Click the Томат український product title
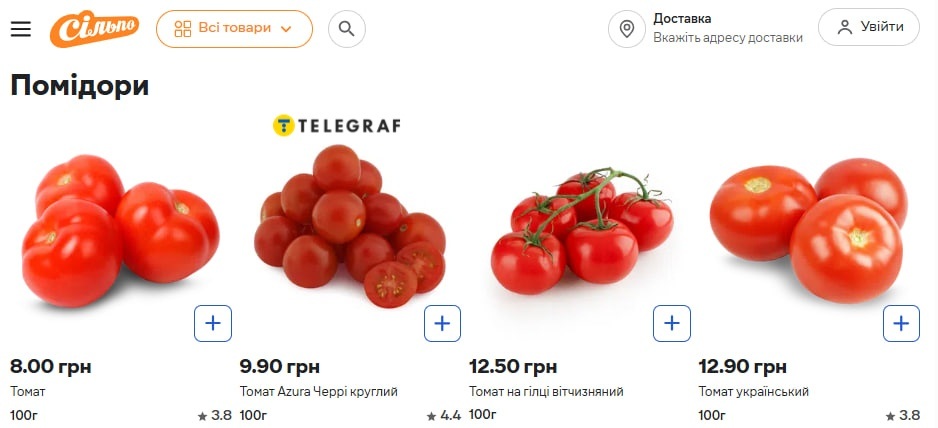 pos(753,391)
